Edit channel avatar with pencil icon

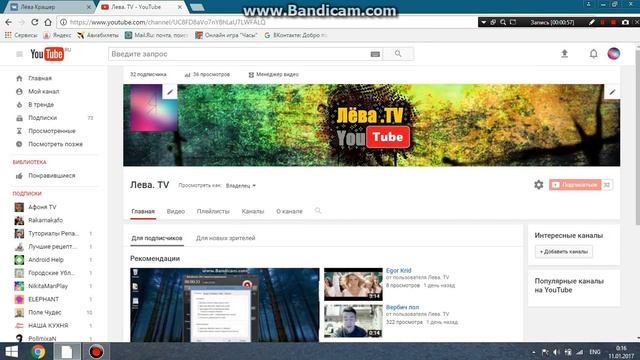(170, 92)
